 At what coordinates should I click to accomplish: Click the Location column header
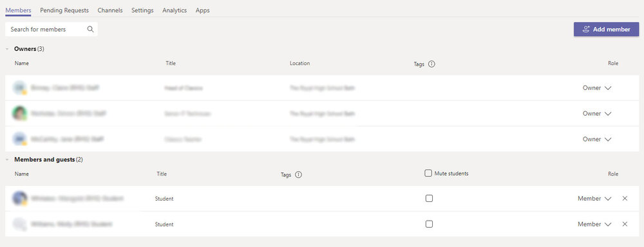[x=300, y=63]
